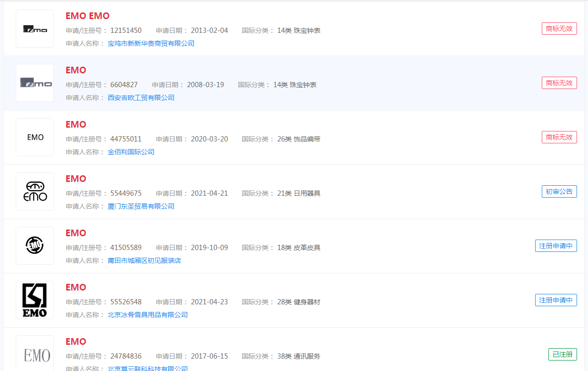The image size is (588, 371).
Task: Select class text 38类 通讯服务
Action: [299, 356]
